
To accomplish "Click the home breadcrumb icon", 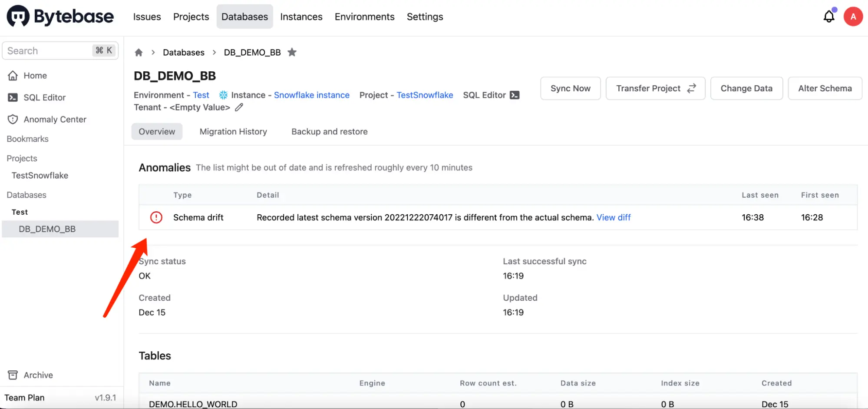I will click(x=139, y=53).
